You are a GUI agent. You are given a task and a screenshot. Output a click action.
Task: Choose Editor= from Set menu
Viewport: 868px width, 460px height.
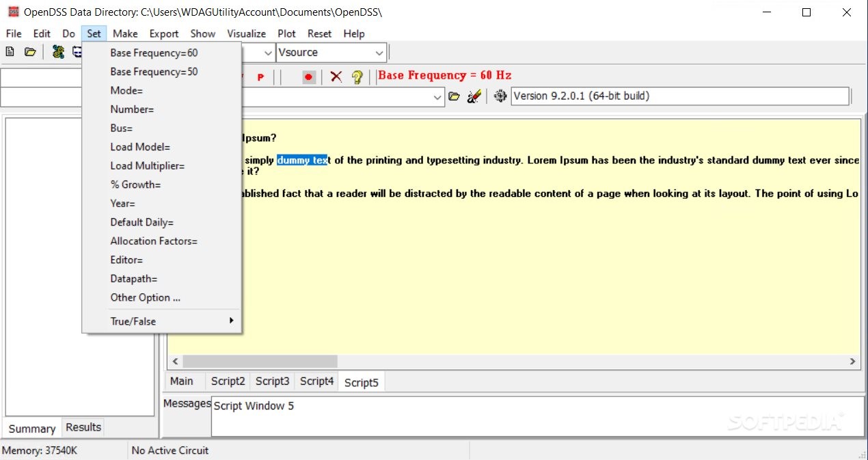[x=161, y=260]
